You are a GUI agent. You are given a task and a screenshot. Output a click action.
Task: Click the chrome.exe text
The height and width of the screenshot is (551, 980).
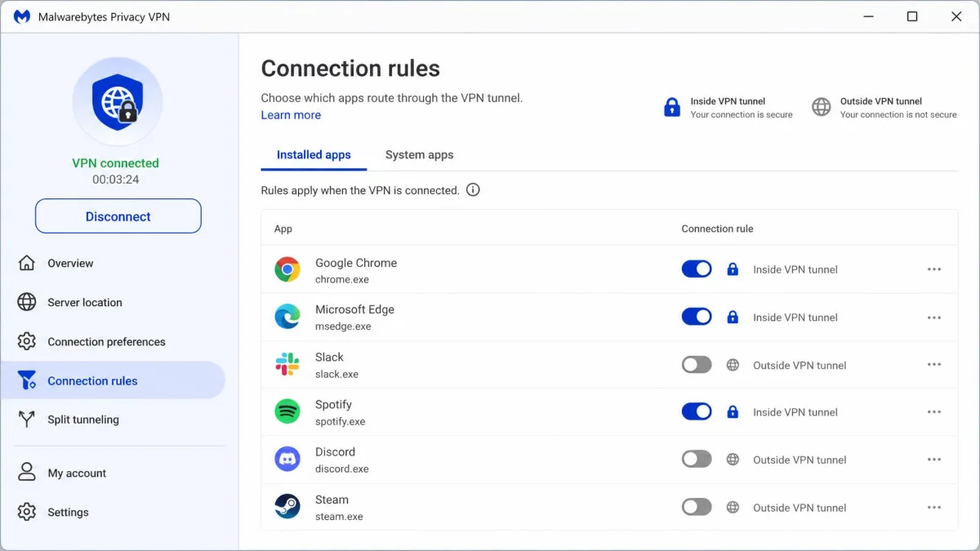342,279
